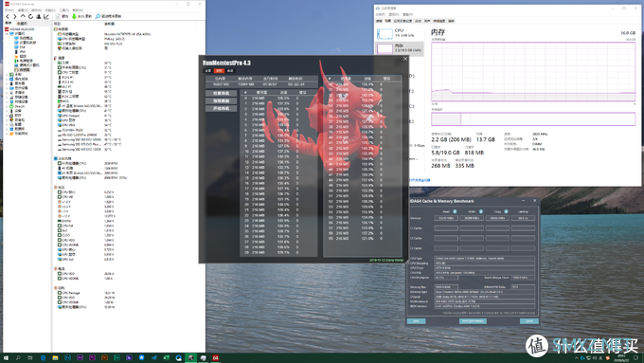Click the memory composition bar
This screenshot has height=363, width=644.
tap(533, 119)
